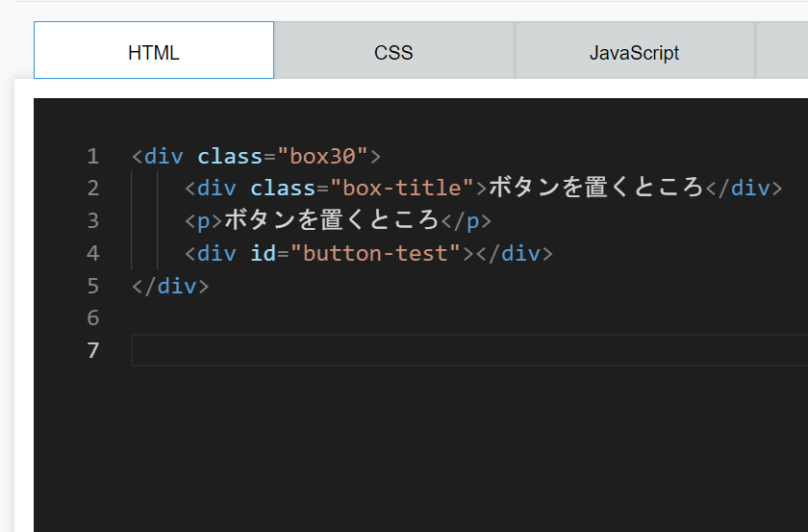Click line number 1 in the gutter
808x532 pixels.
pos(92,156)
